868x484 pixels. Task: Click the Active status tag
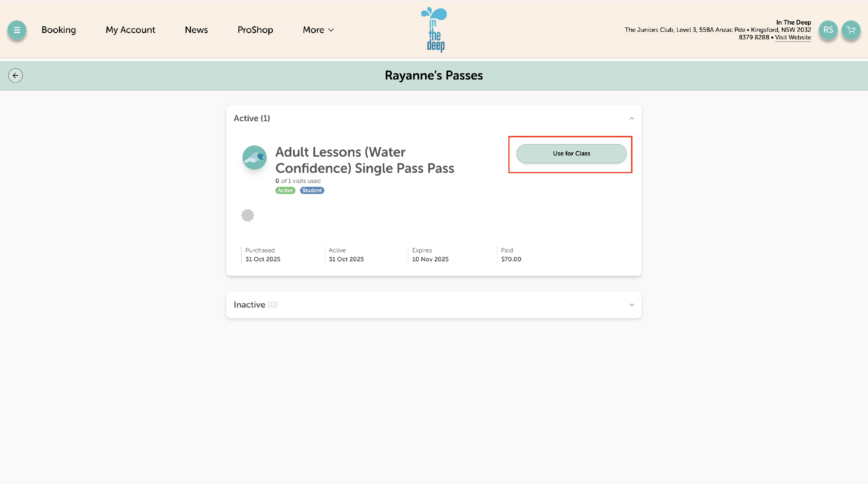(285, 191)
